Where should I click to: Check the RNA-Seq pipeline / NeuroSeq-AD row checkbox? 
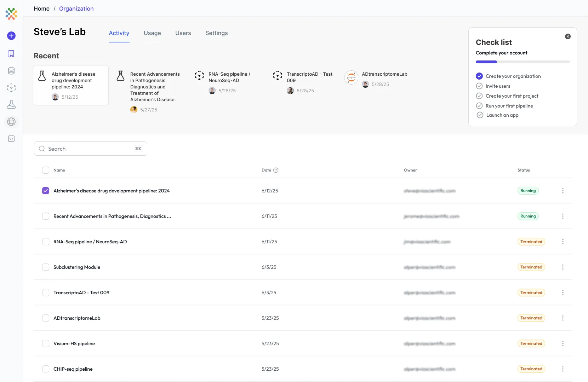click(x=46, y=242)
